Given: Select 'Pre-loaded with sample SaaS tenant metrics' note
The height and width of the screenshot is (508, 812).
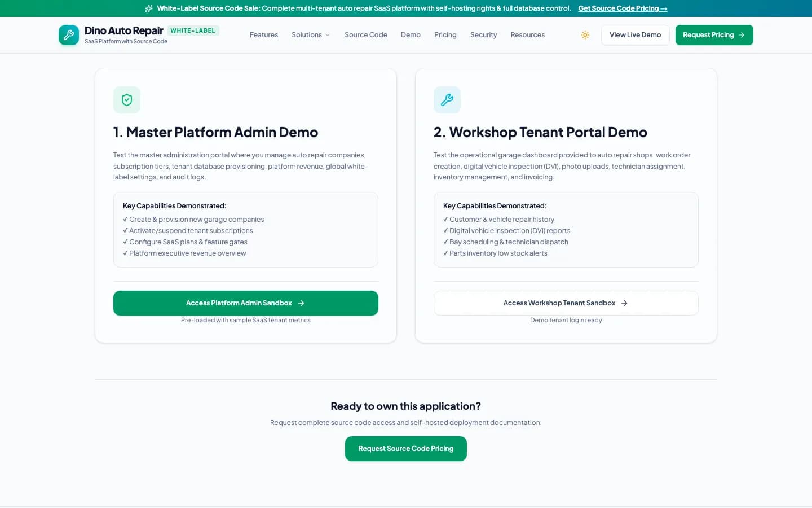Looking at the screenshot, I should 246,320.
